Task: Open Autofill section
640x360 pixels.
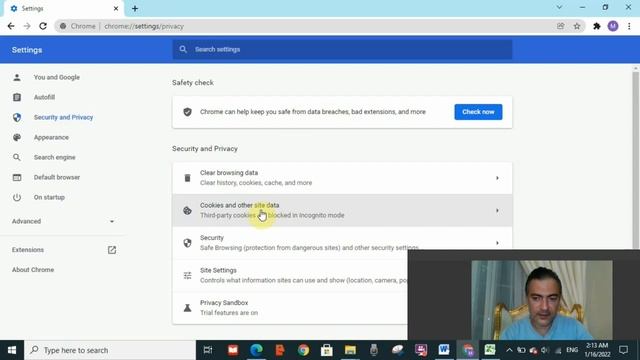Action: pyautogui.click(x=44, y=97)
